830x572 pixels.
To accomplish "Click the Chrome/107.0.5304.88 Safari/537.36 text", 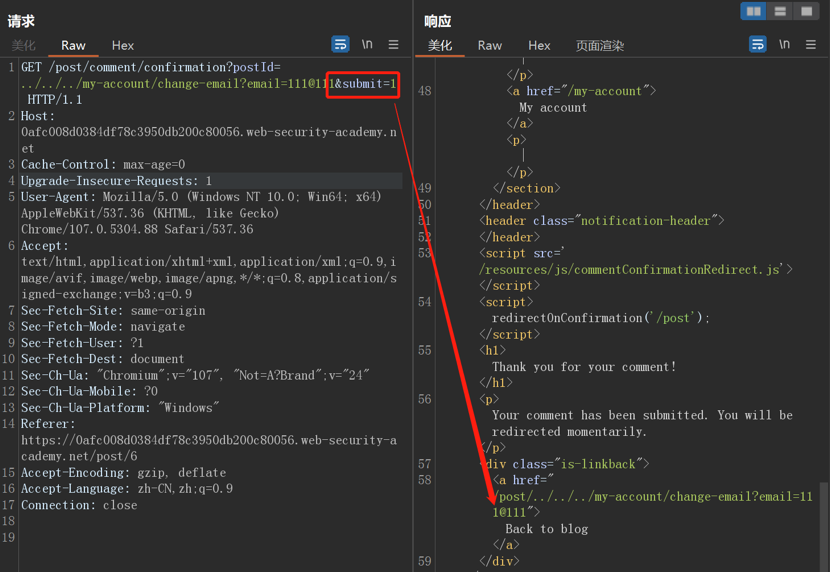I will coord(137,229).
